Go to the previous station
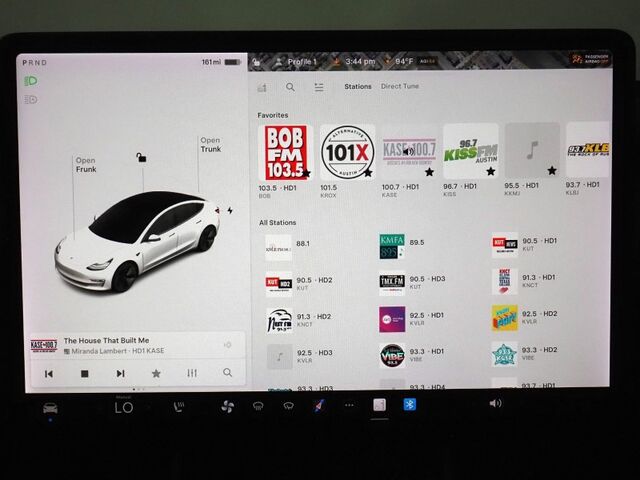This screenshot has width=640, height=480. pos(48,373)
